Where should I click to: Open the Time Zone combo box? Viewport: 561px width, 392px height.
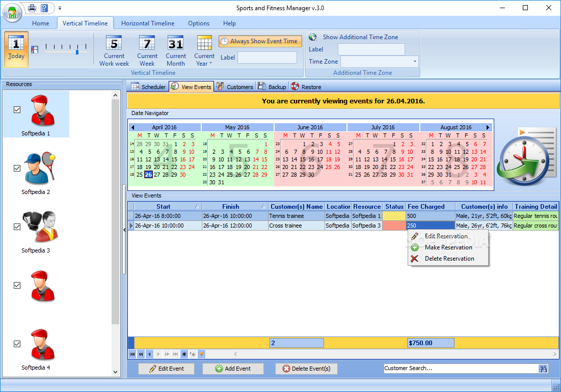[379, 62]
